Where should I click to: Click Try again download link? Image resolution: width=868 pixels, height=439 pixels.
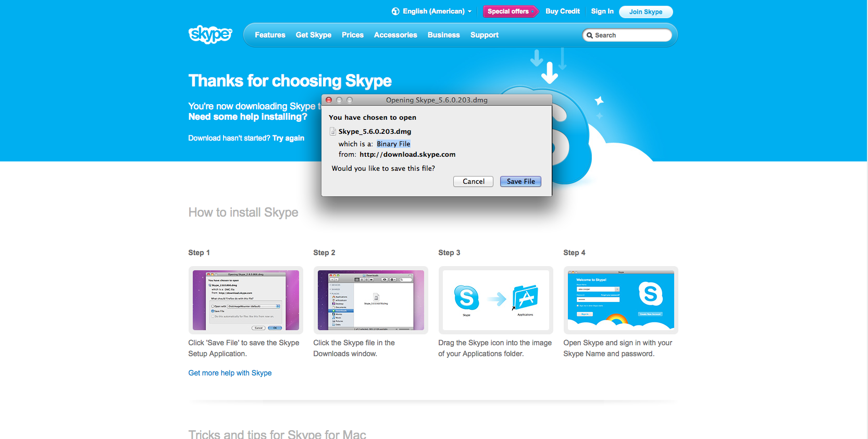(288, 138)
